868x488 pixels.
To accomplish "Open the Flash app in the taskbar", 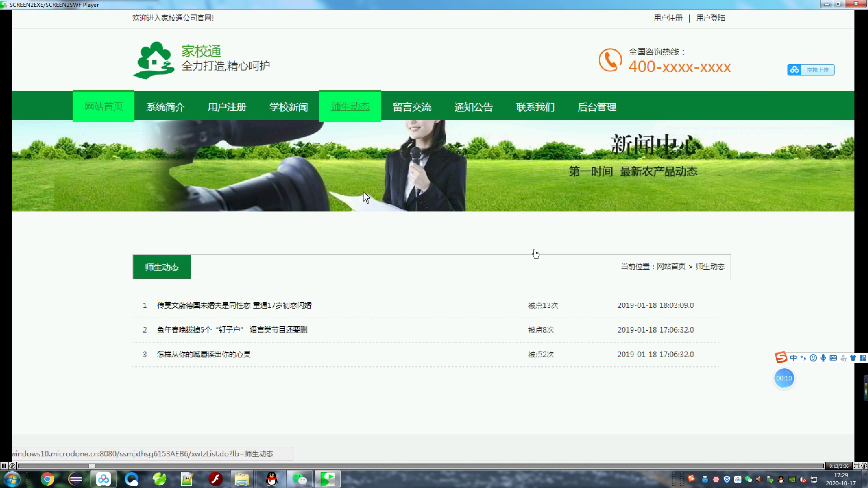I will (x=216, y=479).
